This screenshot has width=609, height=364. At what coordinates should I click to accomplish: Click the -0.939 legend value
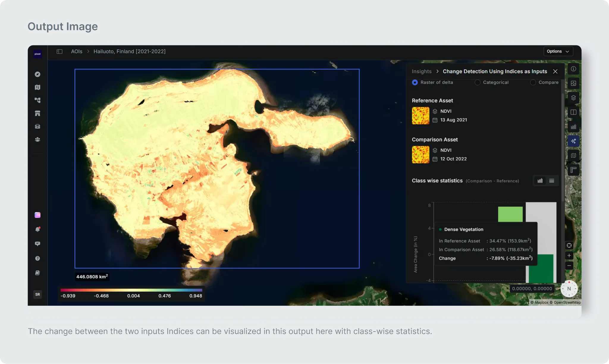coord(68,296)
